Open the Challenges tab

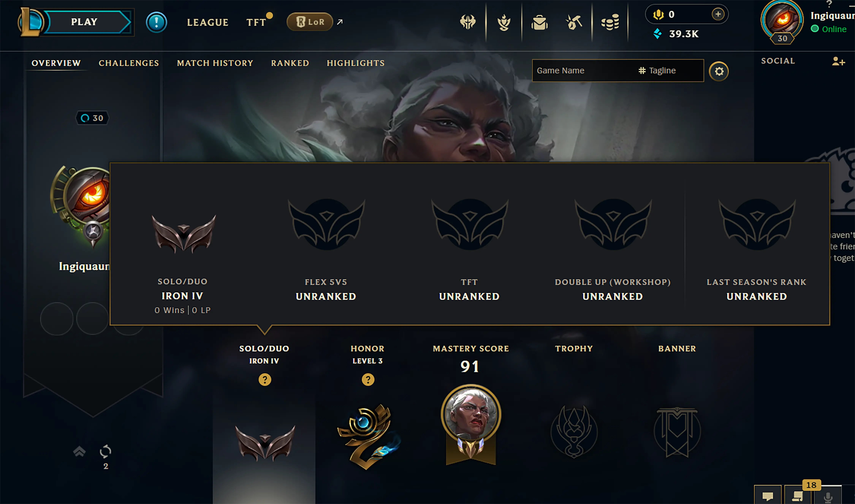coord(129,63)
